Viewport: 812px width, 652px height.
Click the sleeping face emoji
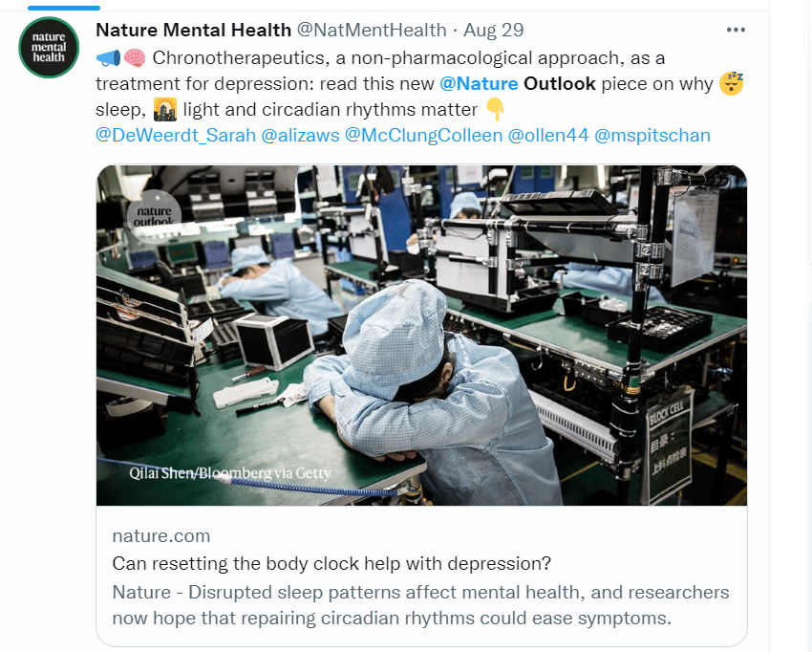click(x=731, y=83)
